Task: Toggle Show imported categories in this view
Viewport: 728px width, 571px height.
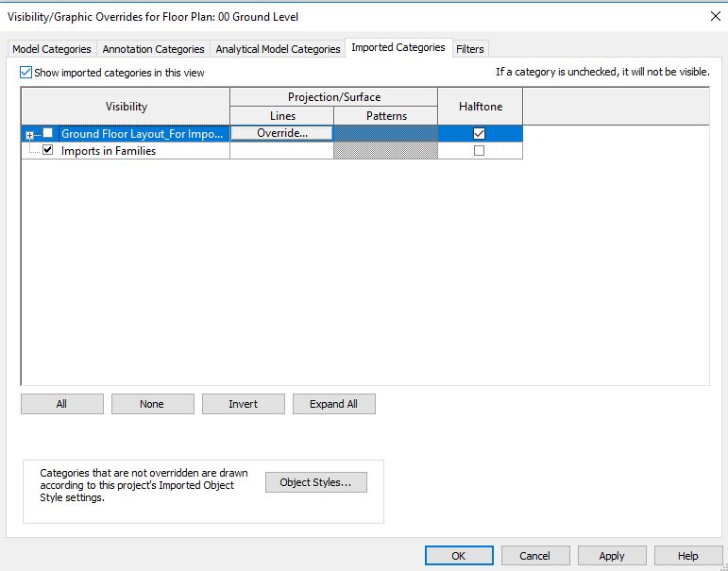Action: click(26, 73)
